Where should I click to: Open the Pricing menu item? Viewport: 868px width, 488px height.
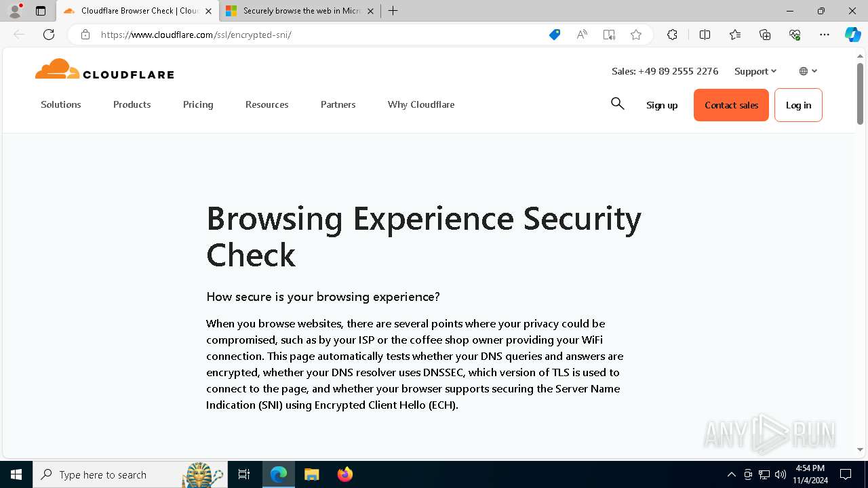tap(198, 104)
